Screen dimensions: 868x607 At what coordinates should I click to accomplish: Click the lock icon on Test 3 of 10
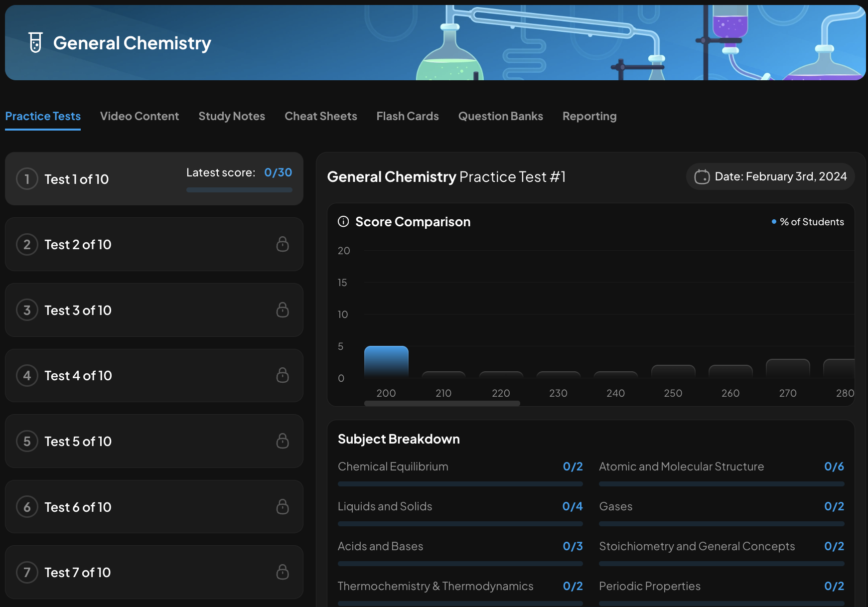[283, 310]
